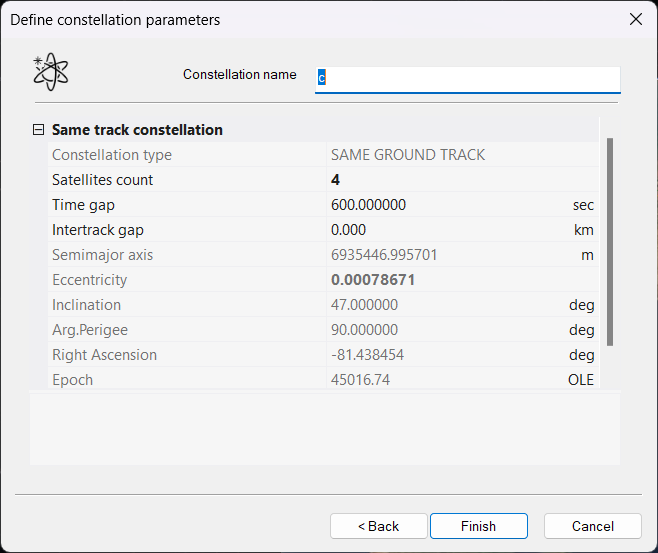Select the Inclination property row
This screenshot has width=658, height=553.
pyautogui.click(x=87, y=305)
